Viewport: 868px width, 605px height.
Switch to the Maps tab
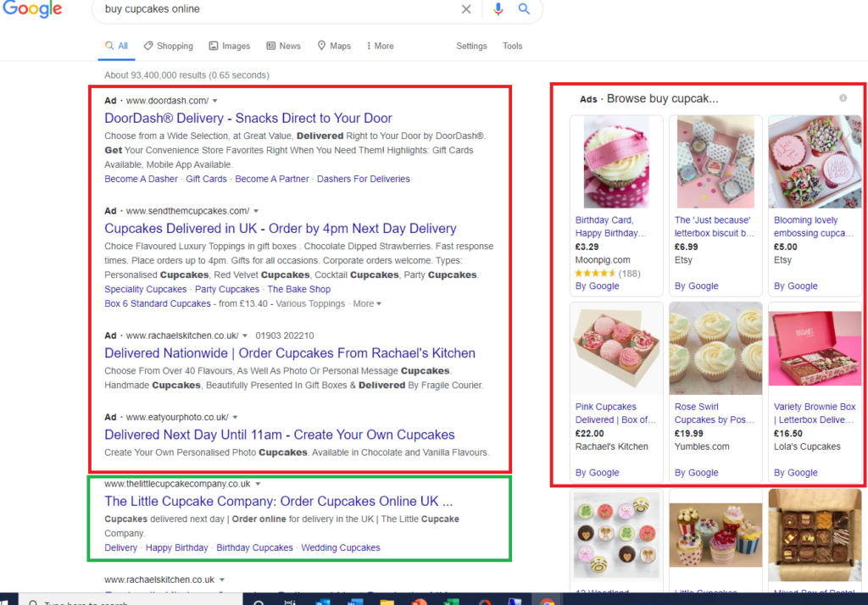coord(334,46)
